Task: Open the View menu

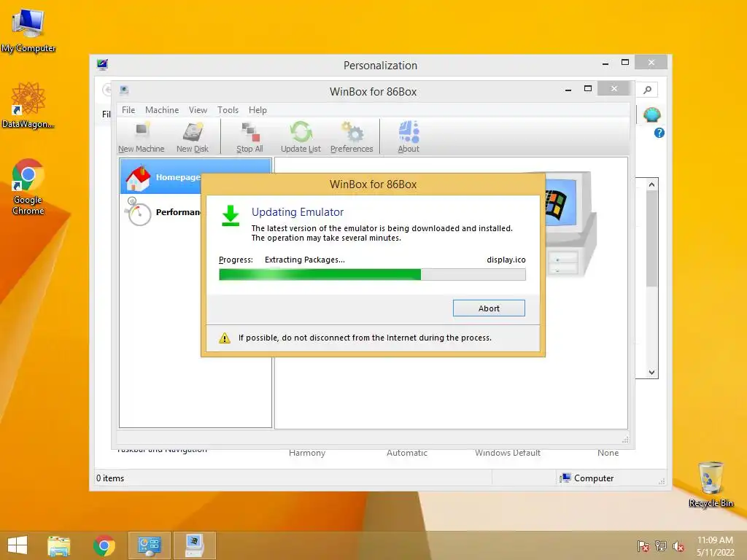Action: pyautogui.click(x=198, y=110)
